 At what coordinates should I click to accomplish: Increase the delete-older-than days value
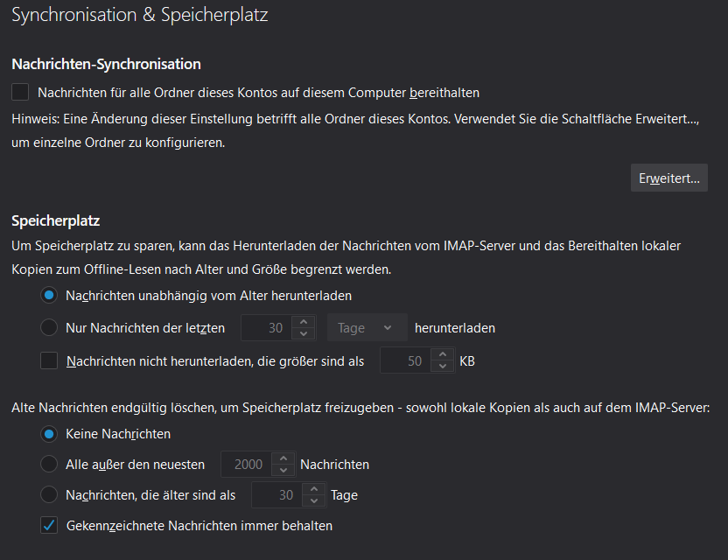314,490
